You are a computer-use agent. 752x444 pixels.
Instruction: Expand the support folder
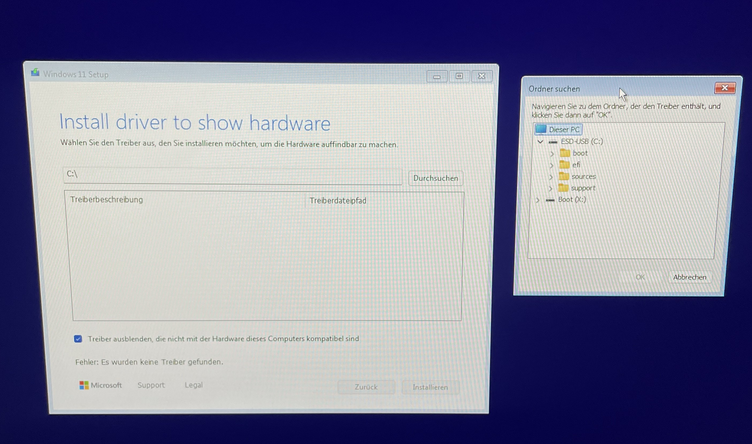[x=550, y=188]
